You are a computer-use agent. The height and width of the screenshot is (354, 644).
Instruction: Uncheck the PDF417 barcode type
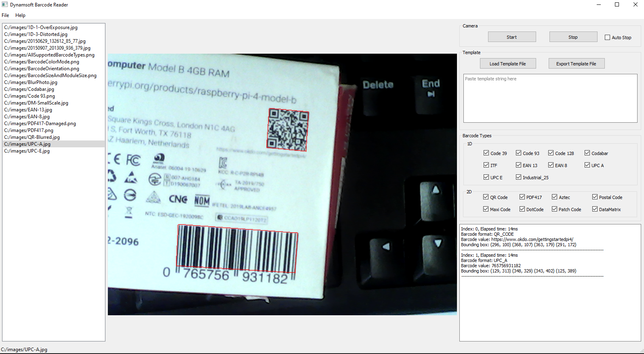pos(522,197)
